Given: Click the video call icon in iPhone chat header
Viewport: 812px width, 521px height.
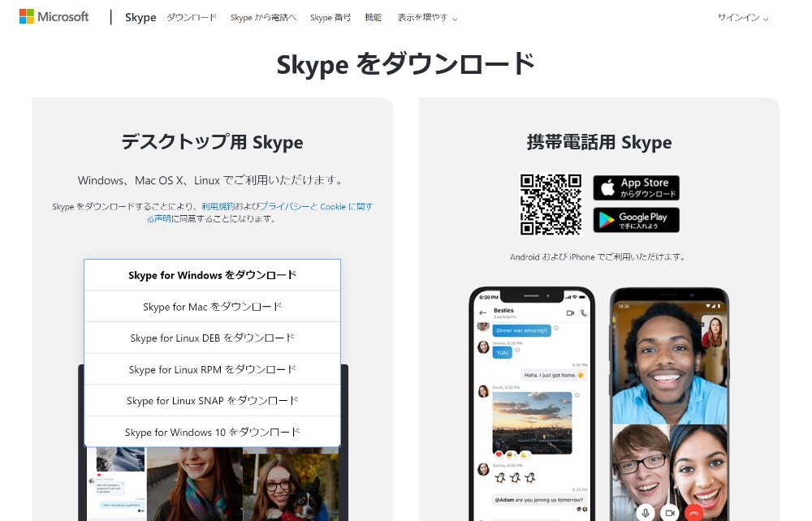Looking at the screenshot, I should (570, 313).
